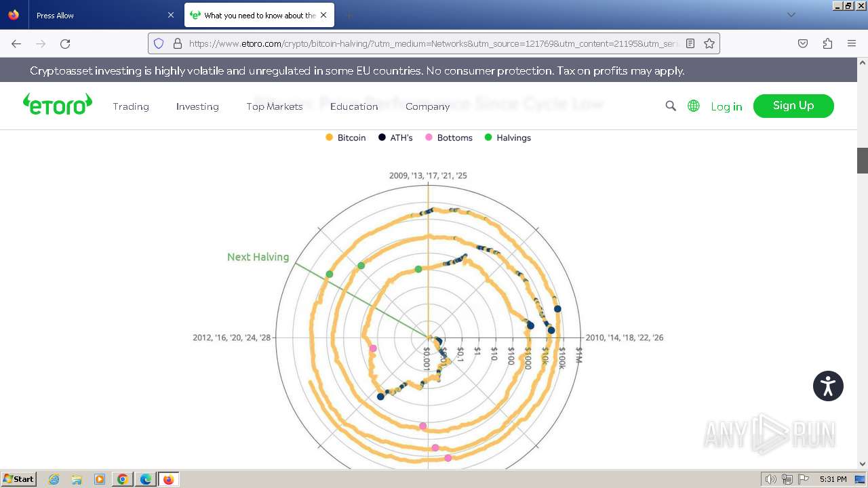Go to eToro home via logo
Screen dimensions: 868x488
pos(58,104)
